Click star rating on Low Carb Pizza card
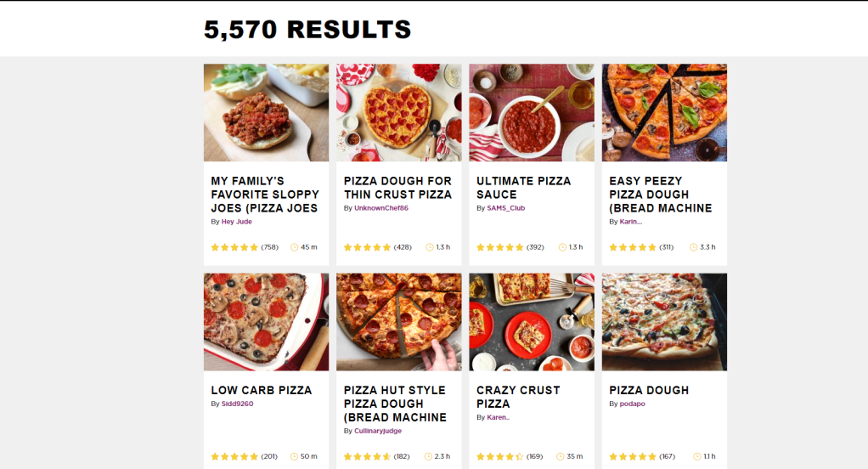This screenshot has width=868, height=469. (234, 456)
